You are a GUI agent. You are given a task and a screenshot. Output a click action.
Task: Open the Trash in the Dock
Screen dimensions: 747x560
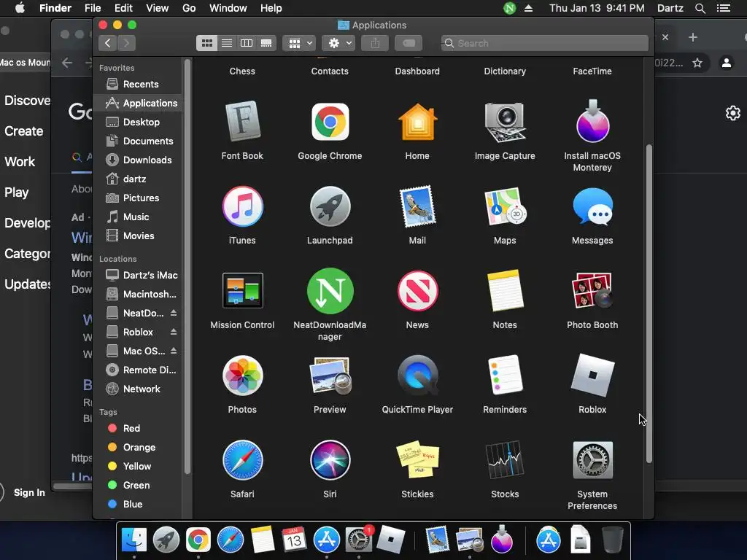coord(613,540)
